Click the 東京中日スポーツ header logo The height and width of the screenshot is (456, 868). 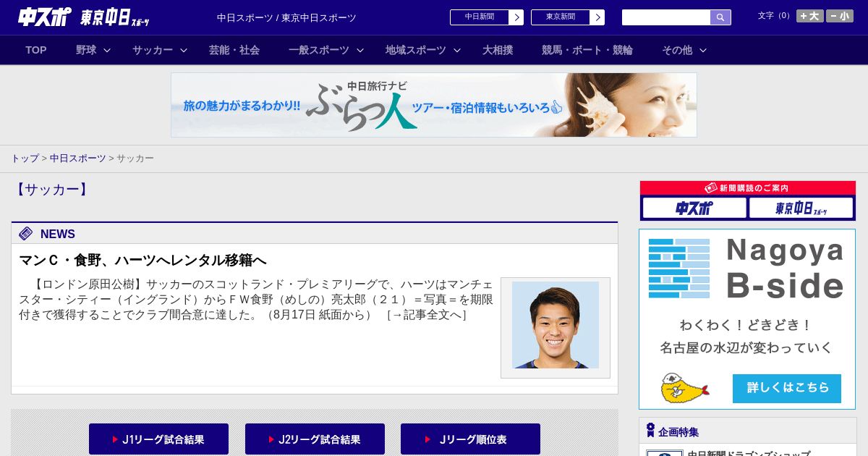(115, 17)
